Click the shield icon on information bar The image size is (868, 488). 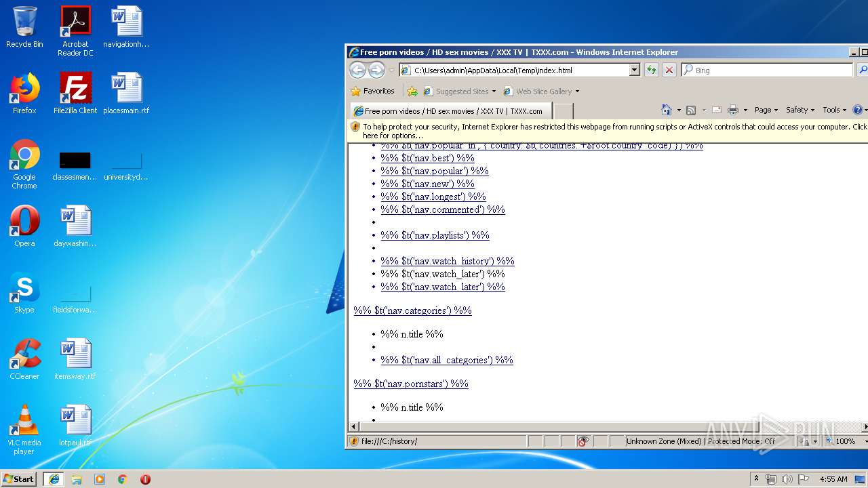(355, 127)
